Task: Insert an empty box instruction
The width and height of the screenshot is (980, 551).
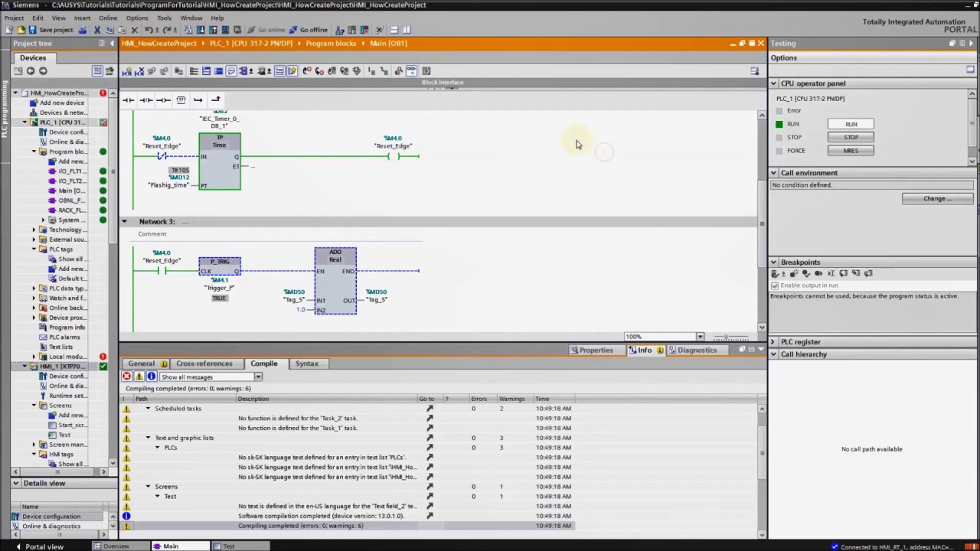Action: (181, 99)
